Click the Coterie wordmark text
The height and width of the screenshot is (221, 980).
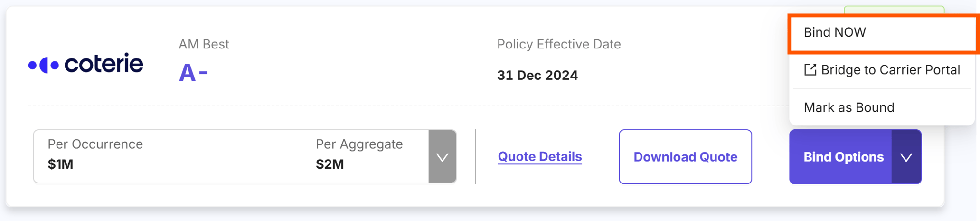click(x=104, y=64)
